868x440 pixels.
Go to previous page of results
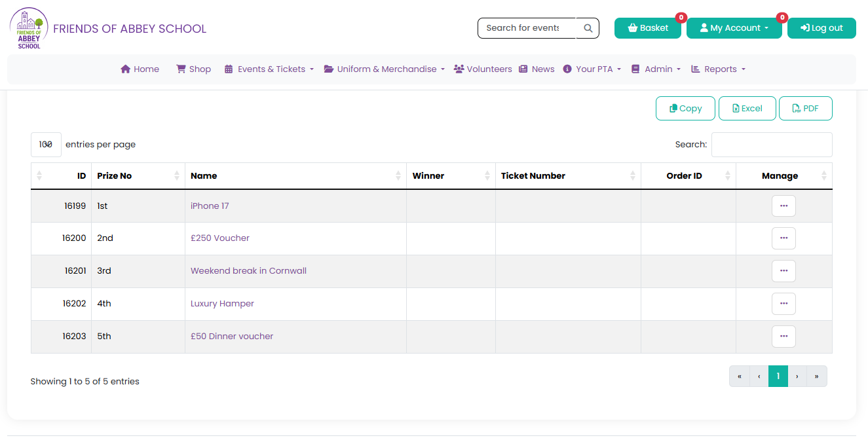point(759,376)
